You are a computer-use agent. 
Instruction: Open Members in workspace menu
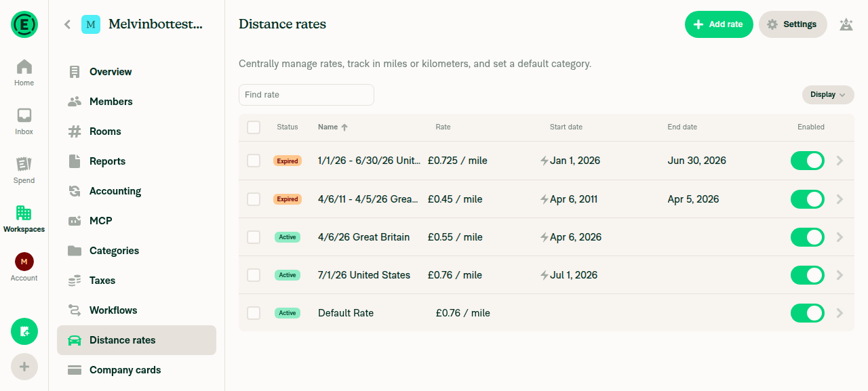click(136, 102)
